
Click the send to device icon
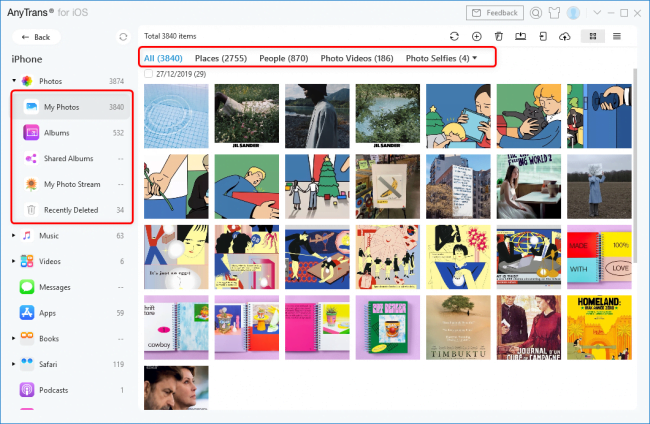(x=542, y=36)
